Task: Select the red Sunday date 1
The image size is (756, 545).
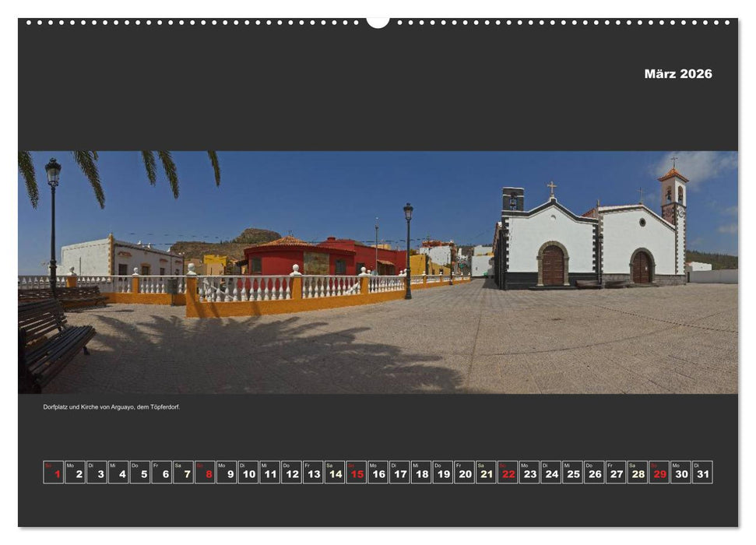Action: pos(55,471)
